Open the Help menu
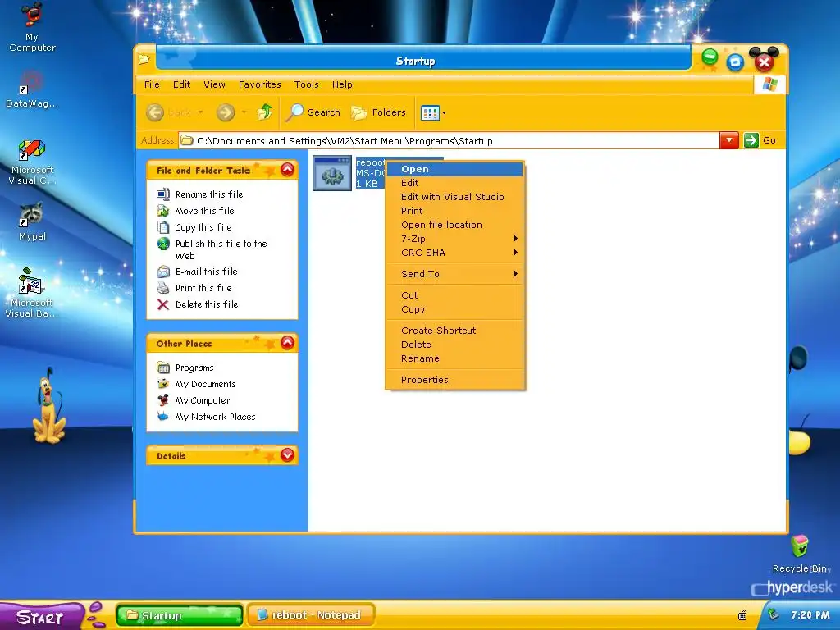This screenshot has height=630, width=840. 342,84
